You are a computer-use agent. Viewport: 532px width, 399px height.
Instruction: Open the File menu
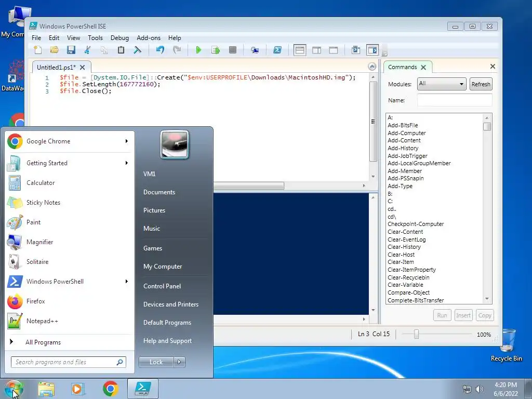click(36, 37)
